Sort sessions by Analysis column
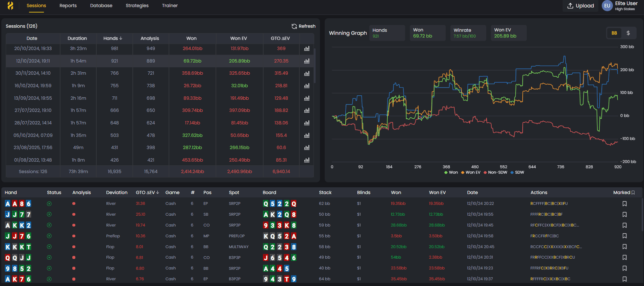The image size is (644, 286). (150, 38)
